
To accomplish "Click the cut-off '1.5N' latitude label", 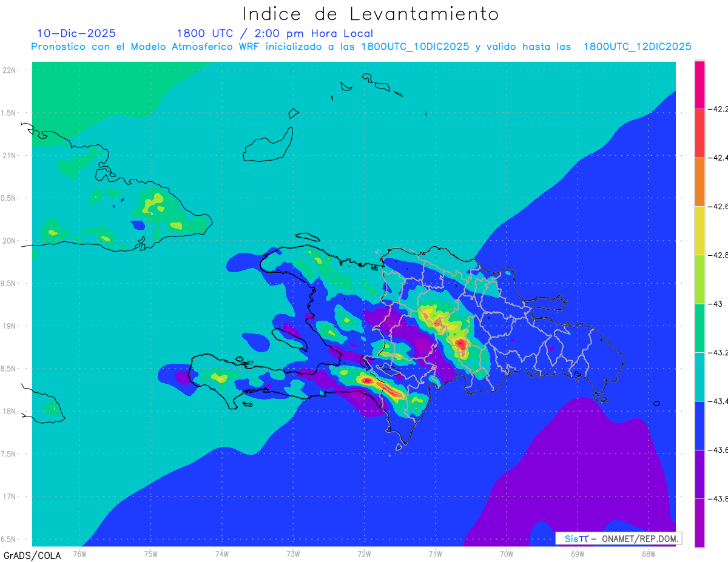I will 8,113.
